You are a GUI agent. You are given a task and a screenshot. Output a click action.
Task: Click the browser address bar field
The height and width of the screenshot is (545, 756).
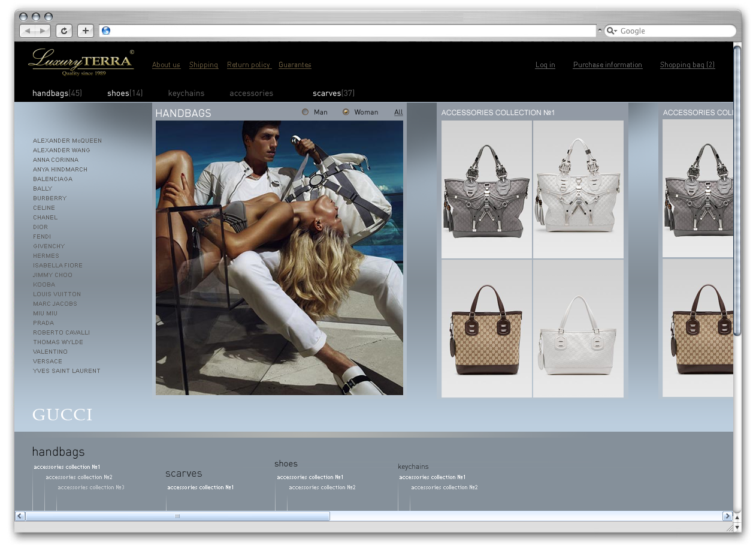tap(347, 31)
